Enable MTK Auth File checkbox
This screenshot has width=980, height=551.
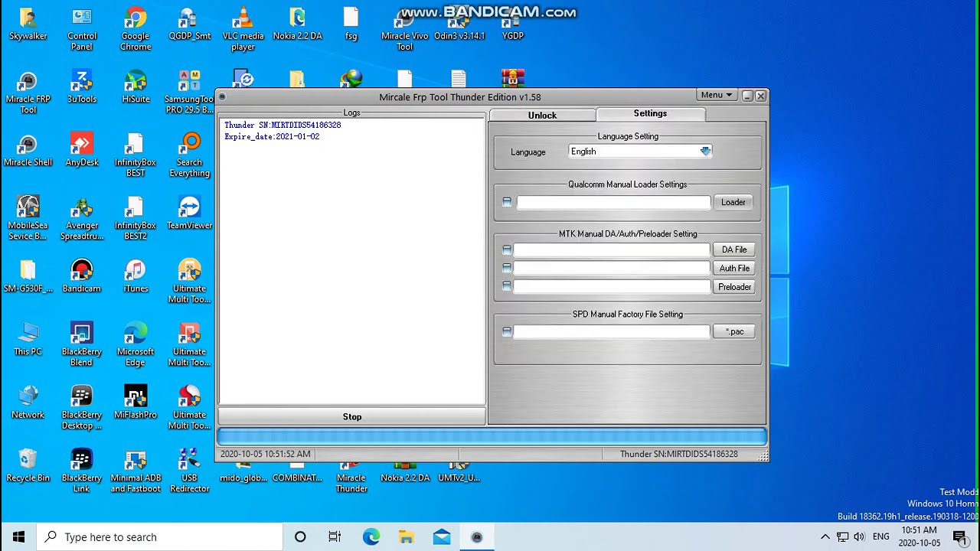click(x=507, y=268)
